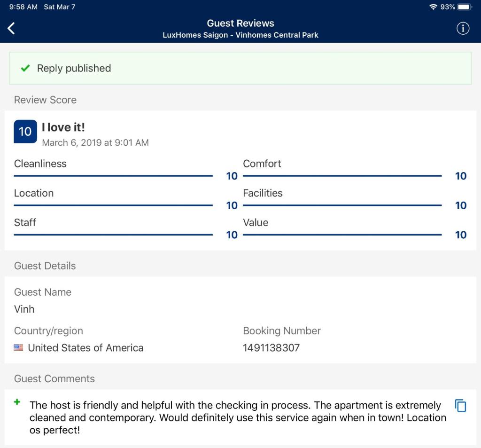Tap the Wi-Fi status icon
Viewport: 481px width, 448px height.
pyautogui.click(x=433, y=7)
